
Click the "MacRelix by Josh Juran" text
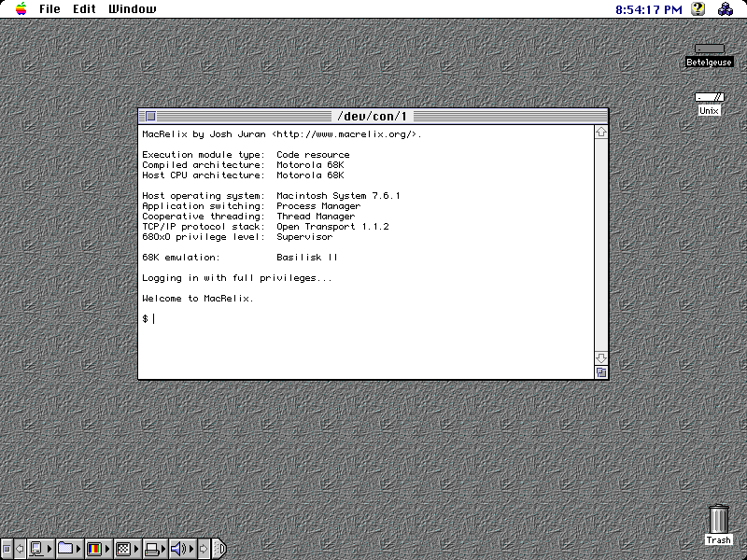[204, 134]
